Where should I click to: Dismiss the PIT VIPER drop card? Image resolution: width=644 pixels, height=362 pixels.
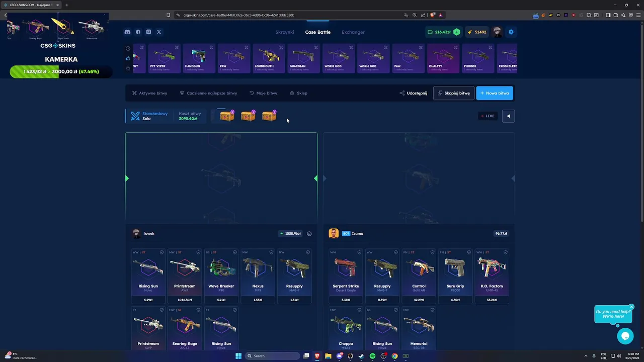pos(177,48)
